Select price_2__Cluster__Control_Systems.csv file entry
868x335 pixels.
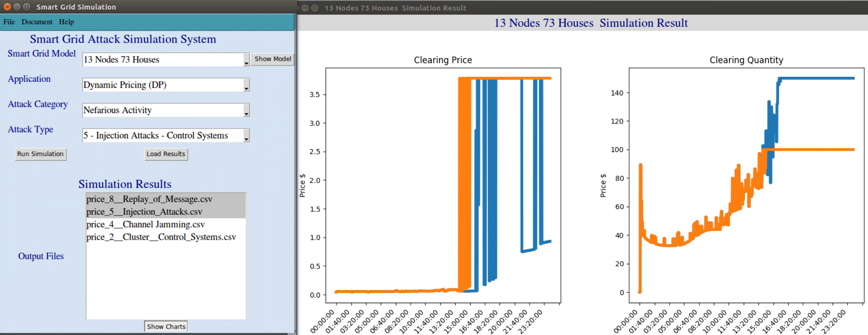(x=161, y=237)
